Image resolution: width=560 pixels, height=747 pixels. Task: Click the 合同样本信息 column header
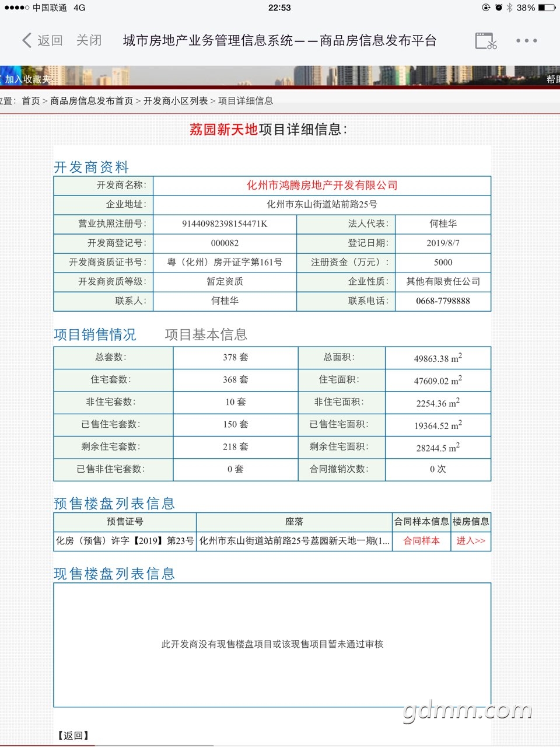coord(422,522)
